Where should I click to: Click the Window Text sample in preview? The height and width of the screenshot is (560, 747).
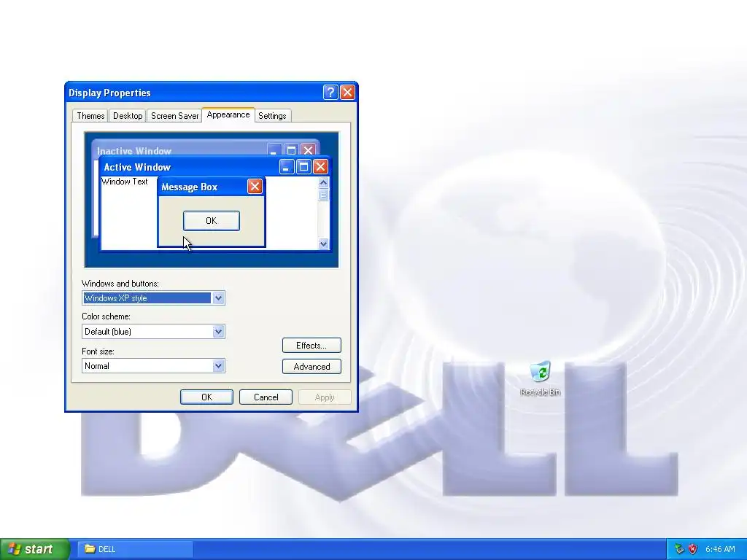[124, 182]
